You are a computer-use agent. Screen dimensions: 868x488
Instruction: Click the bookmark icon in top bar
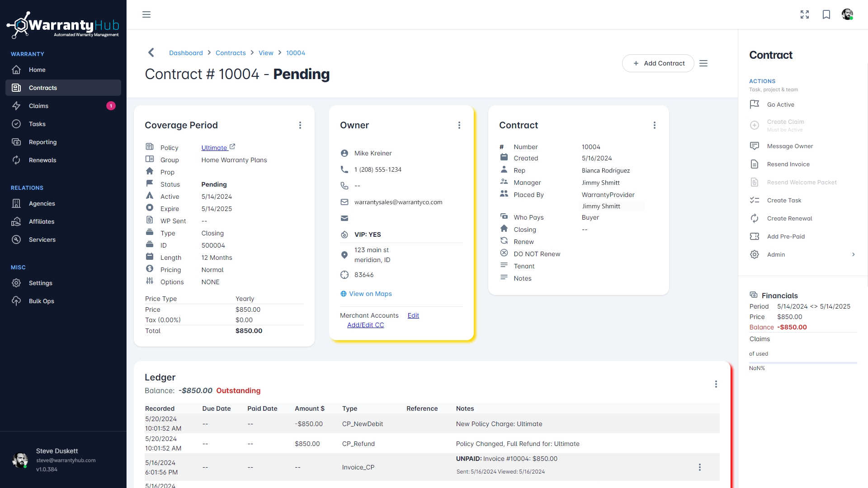826,14
